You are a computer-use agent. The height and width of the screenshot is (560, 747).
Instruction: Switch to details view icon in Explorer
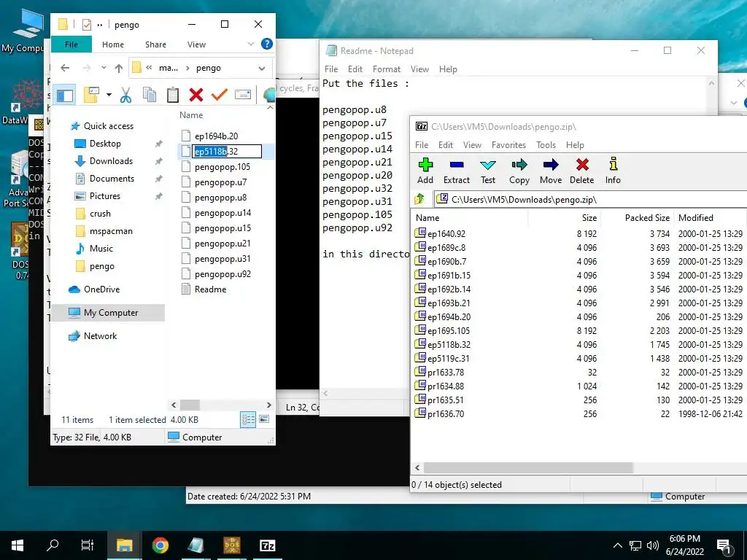tap(248, 419)
